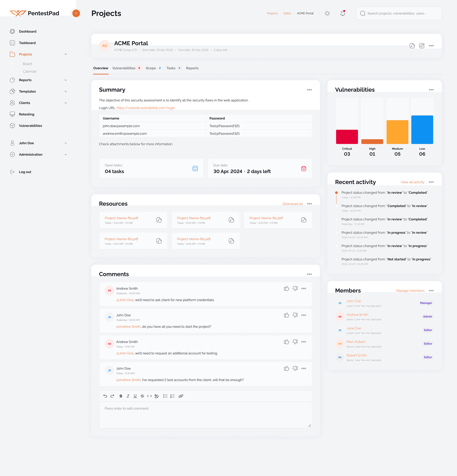457x476 pixels.
Task: Download the first Project-Name-file.pdf resource
Action: coord(159,220)
